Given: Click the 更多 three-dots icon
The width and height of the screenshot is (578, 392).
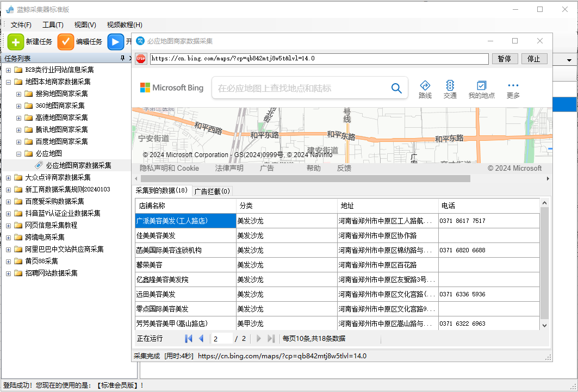Looking at the screenshot, I should (x=513, y=85).
